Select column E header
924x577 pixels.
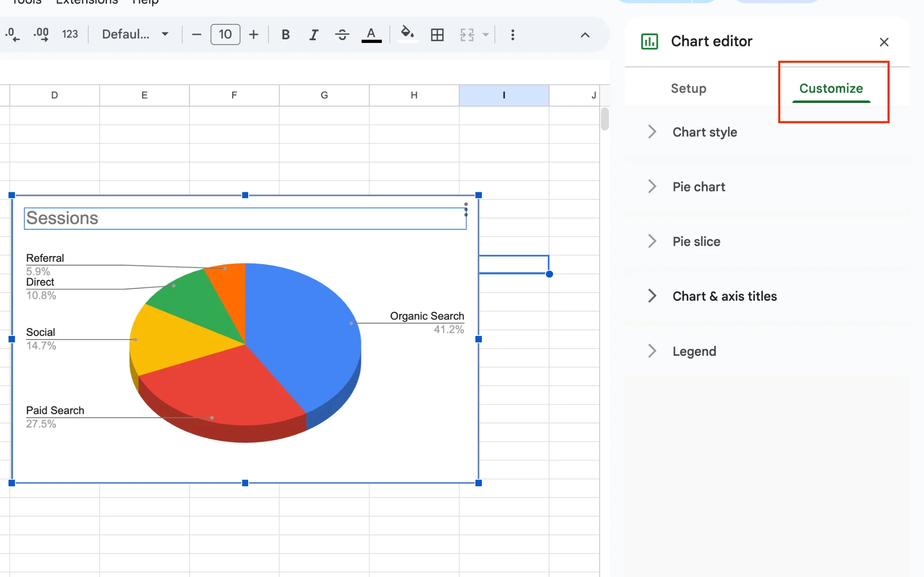point(144,95)
